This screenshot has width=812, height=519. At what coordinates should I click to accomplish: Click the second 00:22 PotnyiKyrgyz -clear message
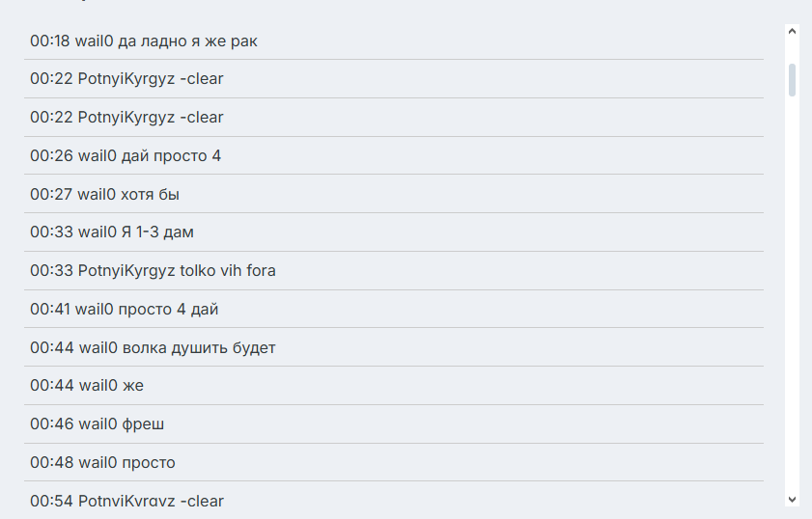(x=126, y=118)
